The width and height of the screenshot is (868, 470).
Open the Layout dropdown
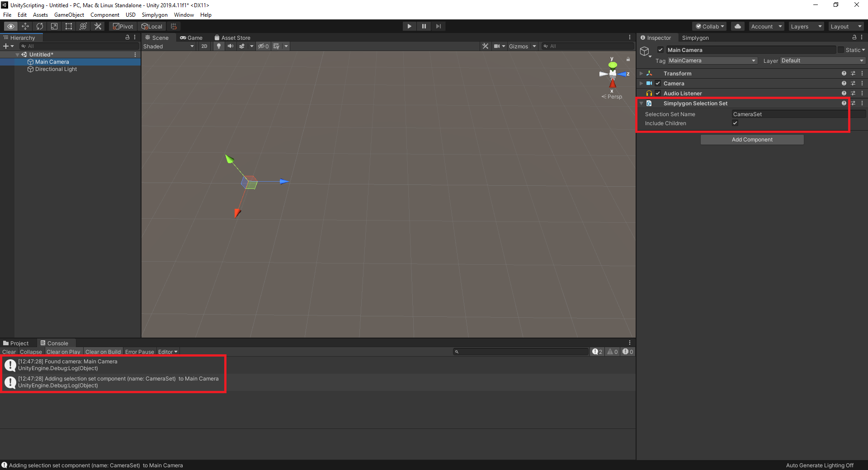(x=846, y=26)
